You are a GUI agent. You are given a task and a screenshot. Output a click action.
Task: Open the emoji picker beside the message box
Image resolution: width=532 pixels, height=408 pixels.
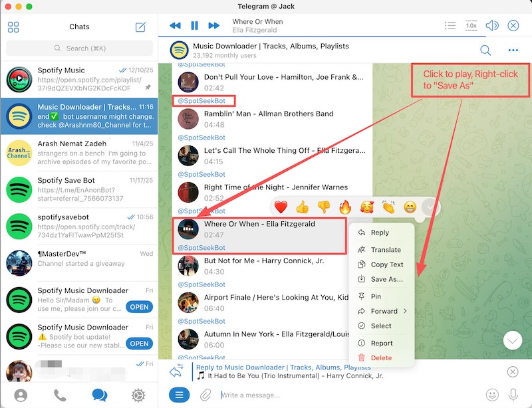pos(490,395)
